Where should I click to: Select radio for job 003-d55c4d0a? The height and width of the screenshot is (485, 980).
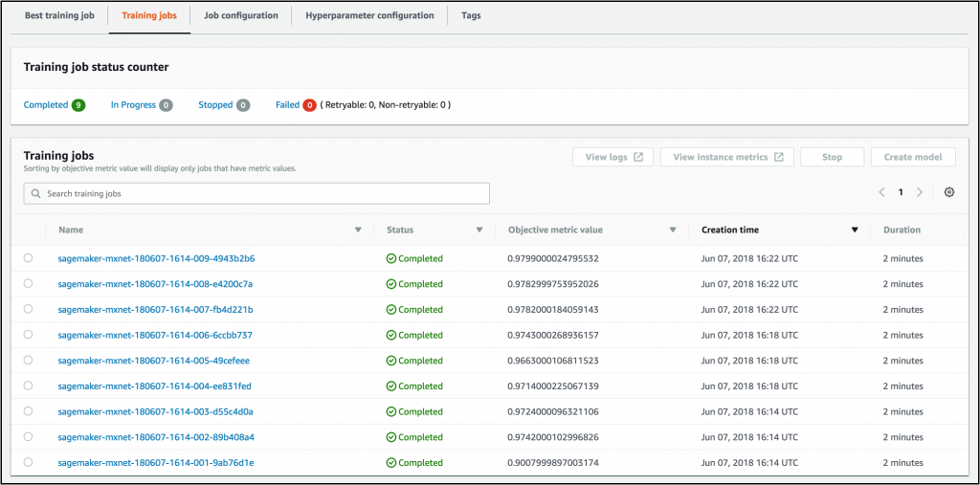point(28,411)
